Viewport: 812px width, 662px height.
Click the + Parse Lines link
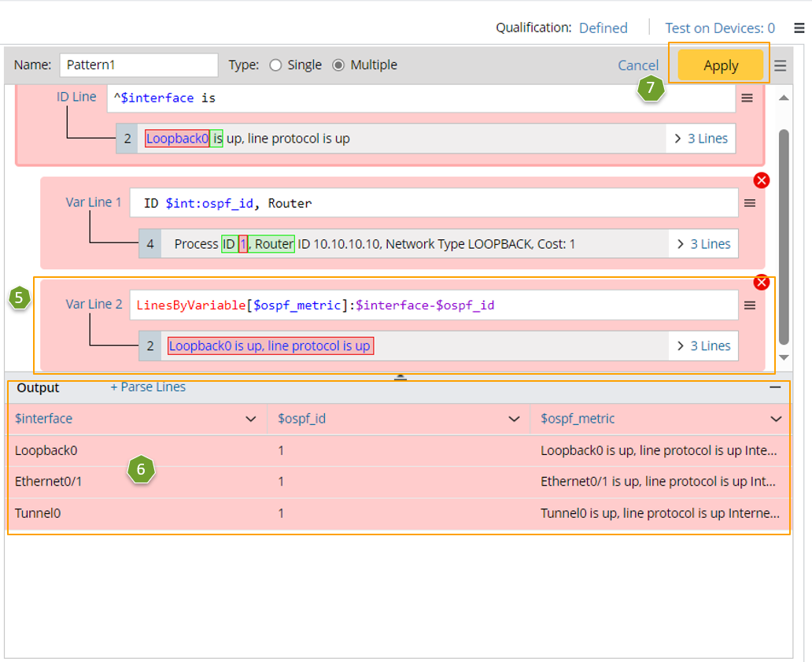coord(148,387)
